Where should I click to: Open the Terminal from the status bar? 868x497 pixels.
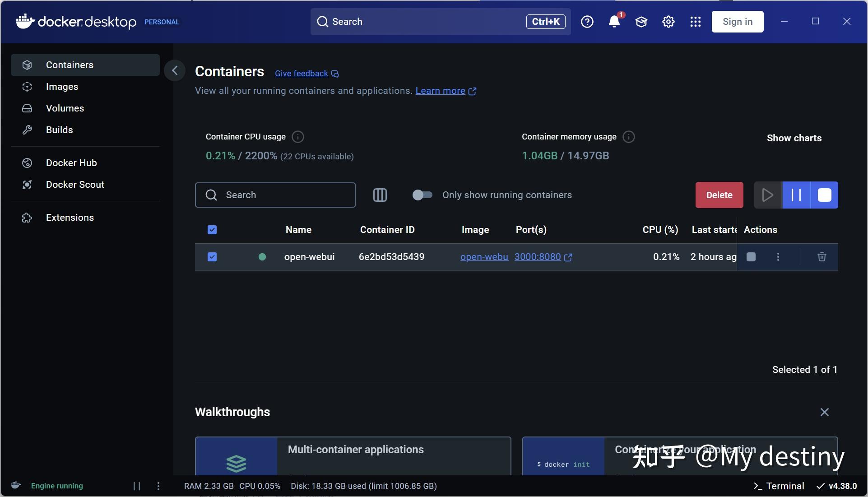(778, 486)
